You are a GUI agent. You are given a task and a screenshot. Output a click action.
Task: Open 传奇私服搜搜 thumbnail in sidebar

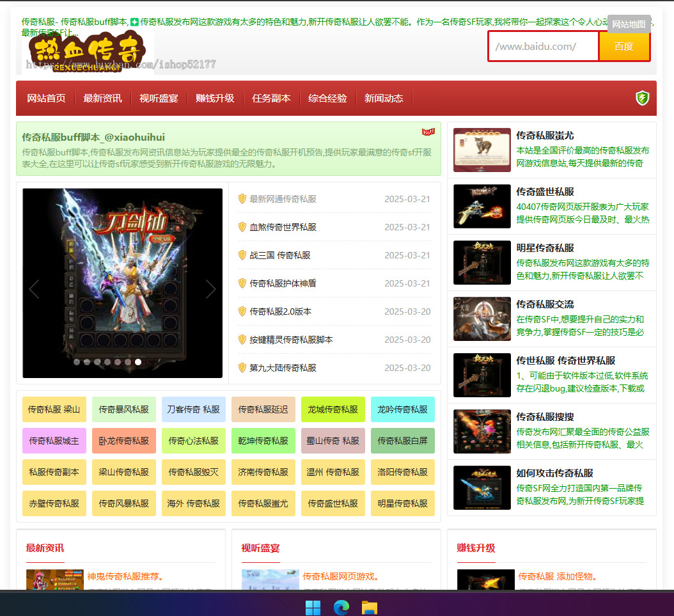coord(482,432)
